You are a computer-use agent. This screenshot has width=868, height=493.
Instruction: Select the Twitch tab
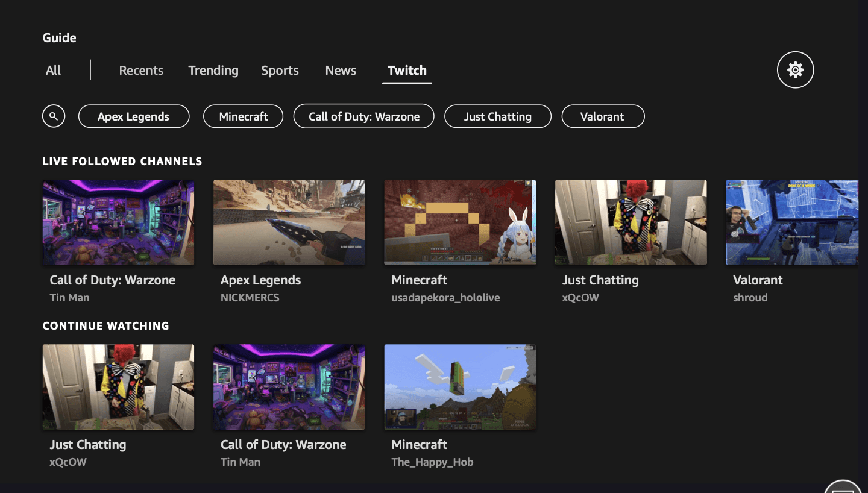pos(407,71)
